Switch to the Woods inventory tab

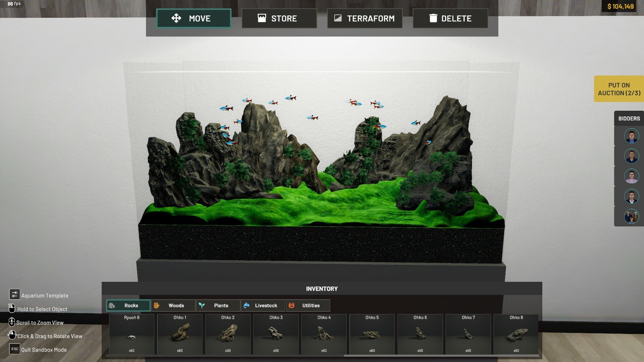[173, 305]
